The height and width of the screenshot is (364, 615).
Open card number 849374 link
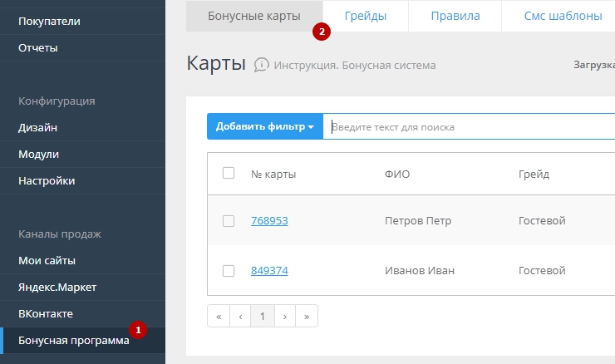pos(269,271)
